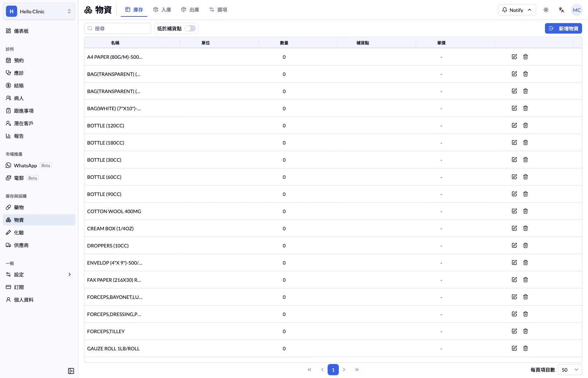Open 藥物 medication inventory
The height and width of the screenshot is (378, 588).
pos(39,207)
